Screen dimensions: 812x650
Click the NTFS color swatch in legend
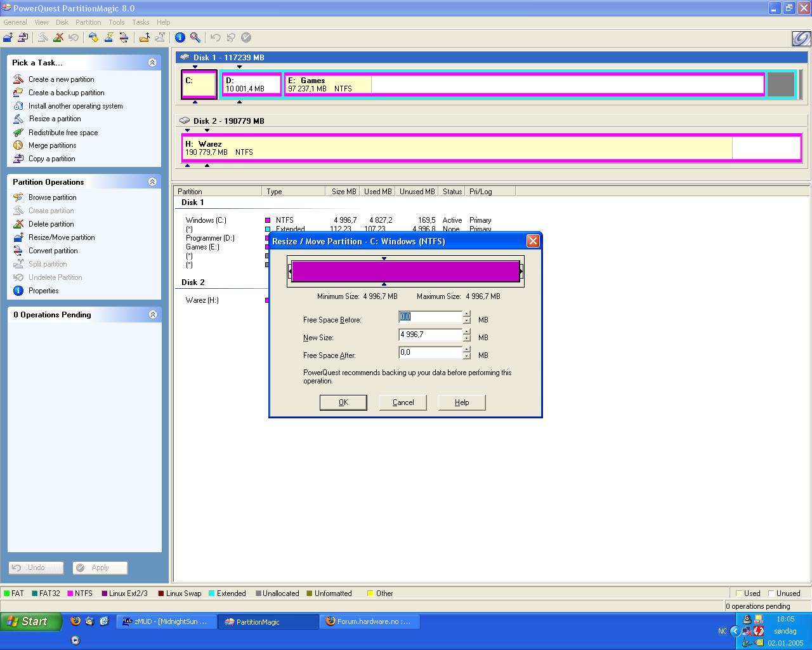coord(70,594)
